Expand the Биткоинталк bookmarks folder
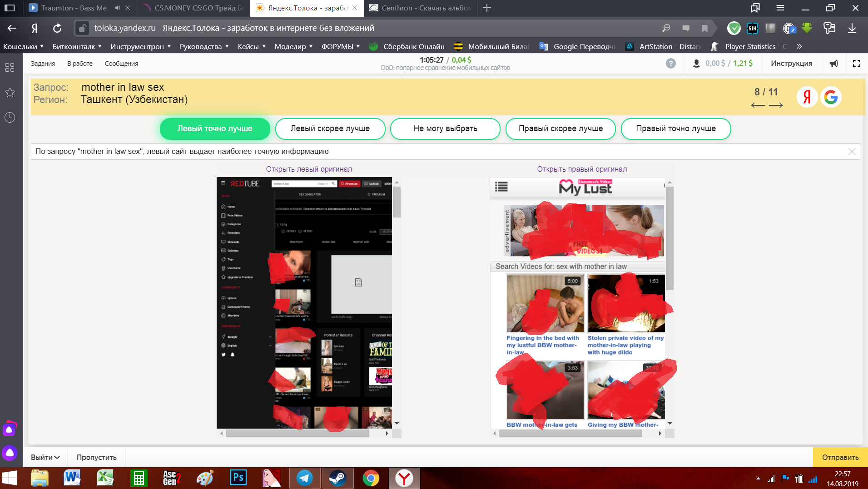 coord(77,46)
